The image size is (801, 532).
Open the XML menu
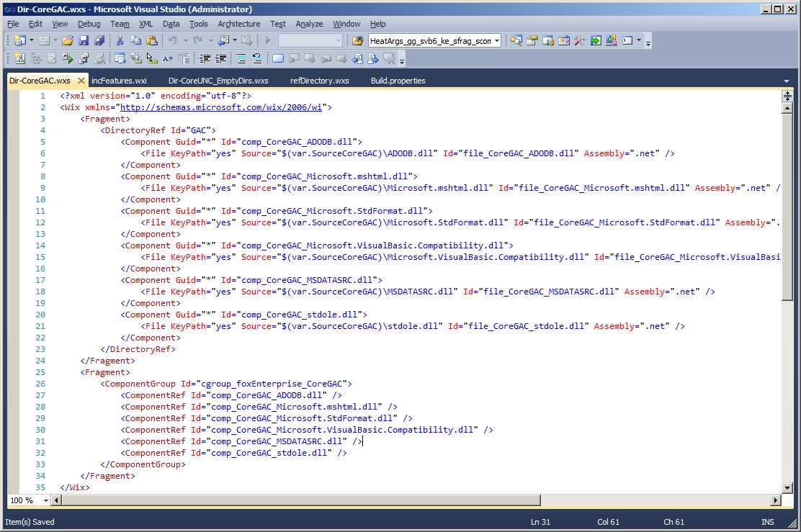tap(146, 24)
